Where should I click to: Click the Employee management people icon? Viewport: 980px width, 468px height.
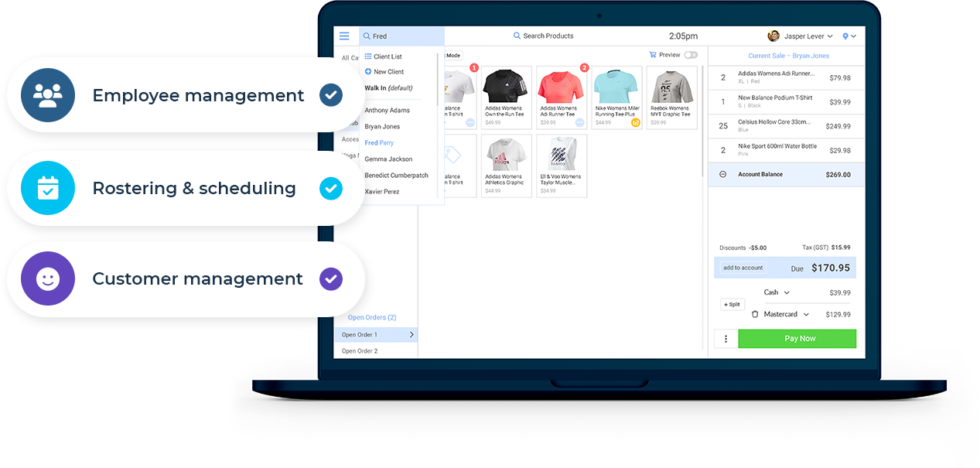coord(48,95)
